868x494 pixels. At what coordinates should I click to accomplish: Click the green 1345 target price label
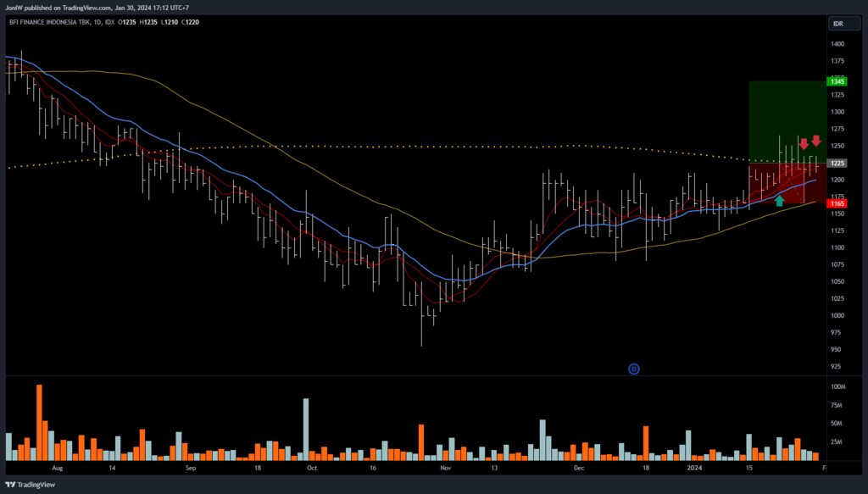pos(837,81)
